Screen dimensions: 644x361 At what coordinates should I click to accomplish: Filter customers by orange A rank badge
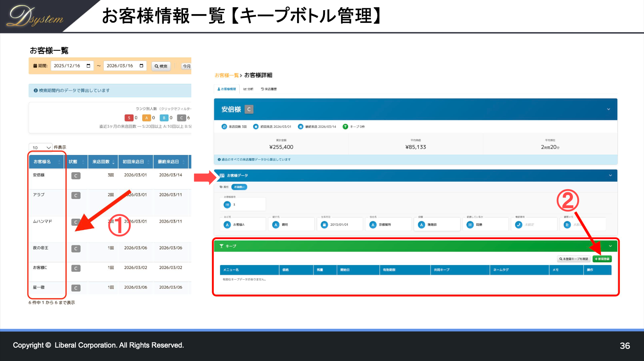click(147, 118)
